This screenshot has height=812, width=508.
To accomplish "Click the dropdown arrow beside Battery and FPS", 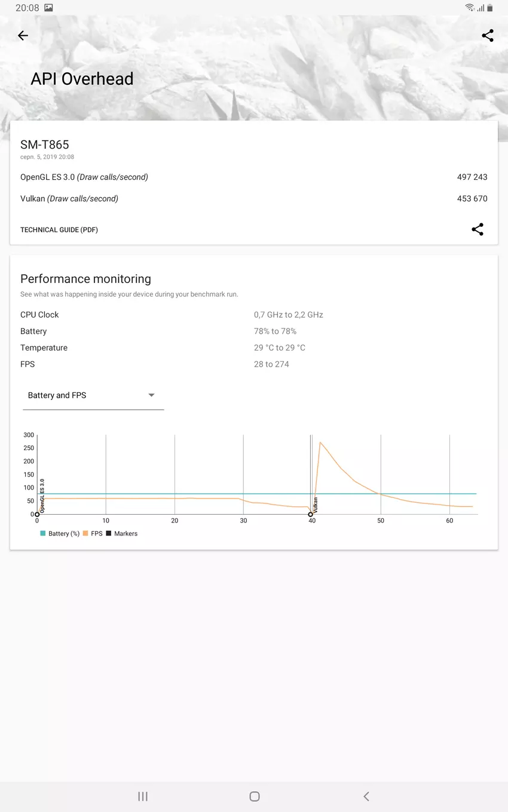I will [151, 395].
